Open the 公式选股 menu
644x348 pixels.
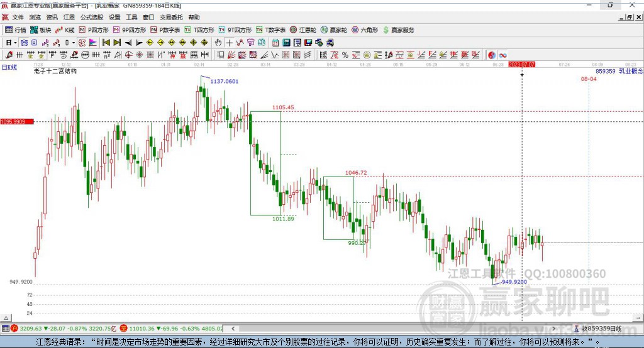coord(92,17)
